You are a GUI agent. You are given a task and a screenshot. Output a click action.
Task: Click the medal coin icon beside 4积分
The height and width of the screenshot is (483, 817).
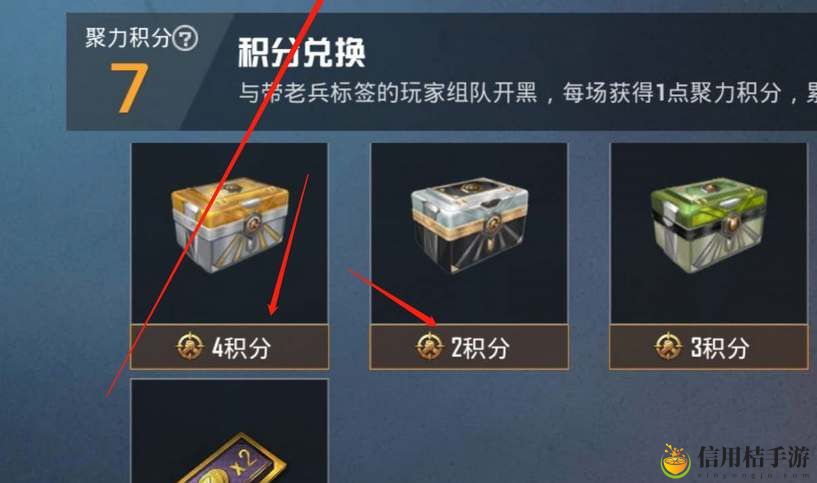click(190, 346)
